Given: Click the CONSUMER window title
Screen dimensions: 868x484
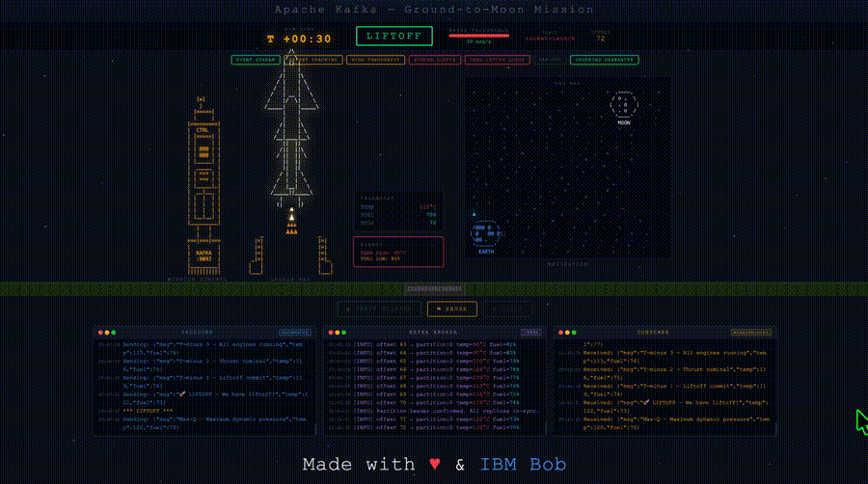Looking at the screenshot, I should (653, 333).
